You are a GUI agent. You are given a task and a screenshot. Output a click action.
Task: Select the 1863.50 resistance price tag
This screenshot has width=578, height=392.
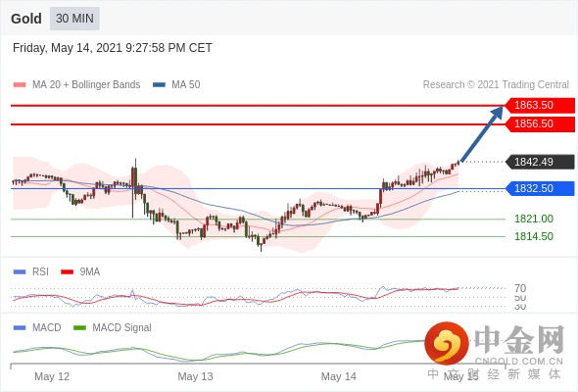(x=539, y=105)
